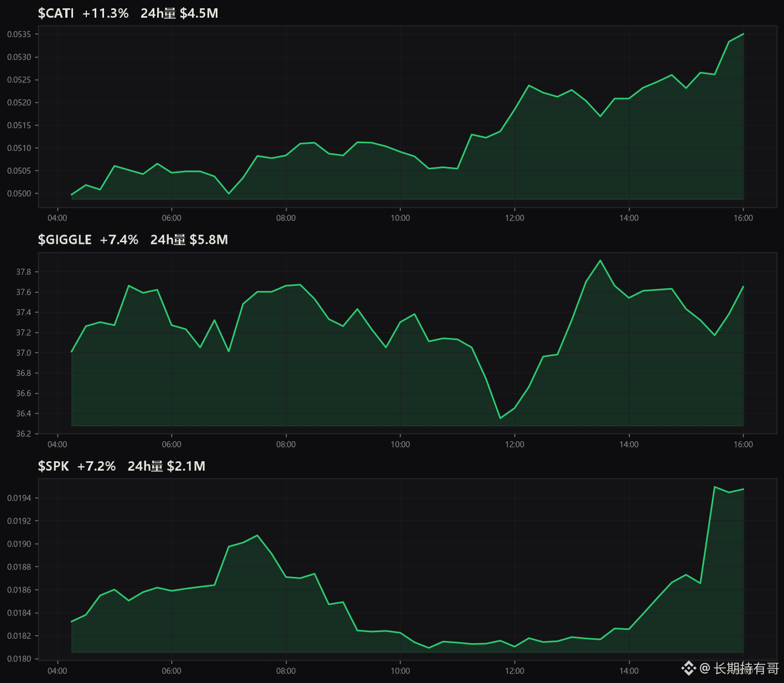Image resolution: width=784 pixels, height=683 pixels.
Task: Select the 08:00 label under the $CATI chart
Action: coord(286,218)
